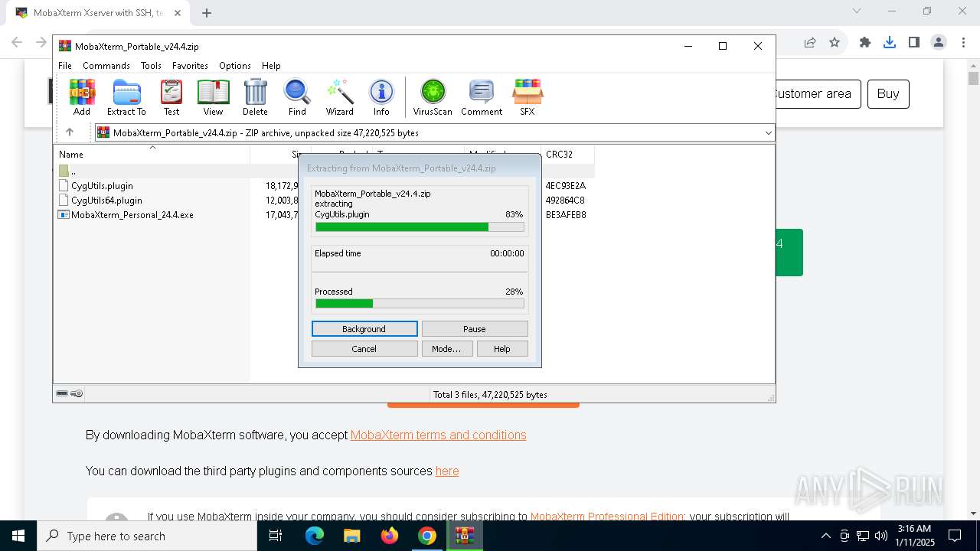Open the Favorites menu

tap(190, 66)
